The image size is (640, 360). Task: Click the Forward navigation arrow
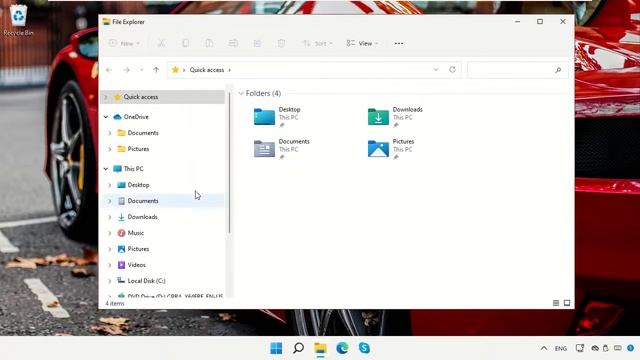click(x=127, y=70)
